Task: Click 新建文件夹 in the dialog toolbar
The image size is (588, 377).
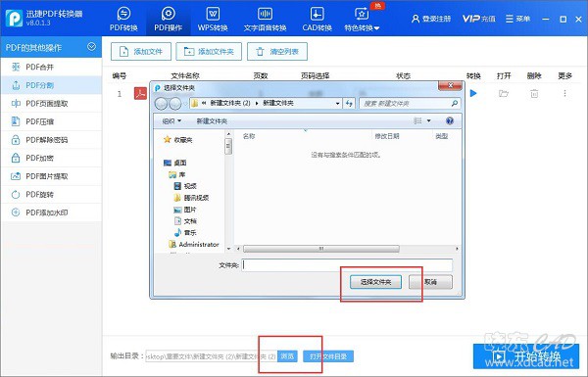Action: coord(212,121)
